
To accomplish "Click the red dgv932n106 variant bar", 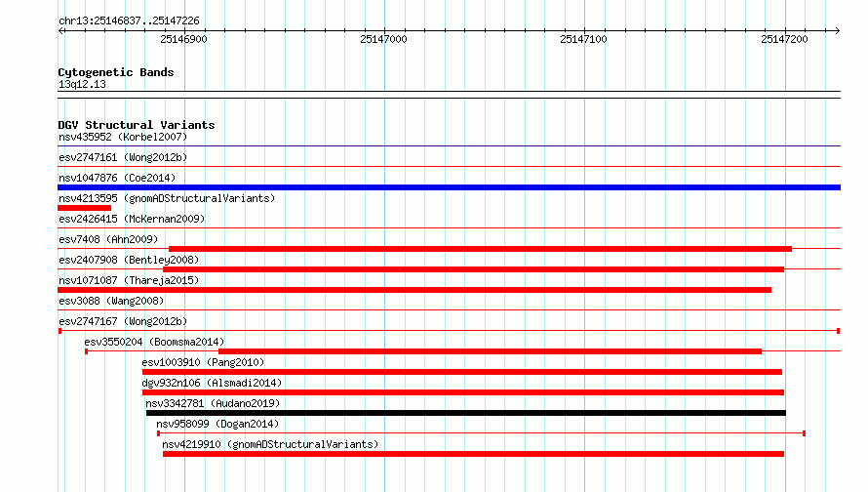I will pos(463,392).
